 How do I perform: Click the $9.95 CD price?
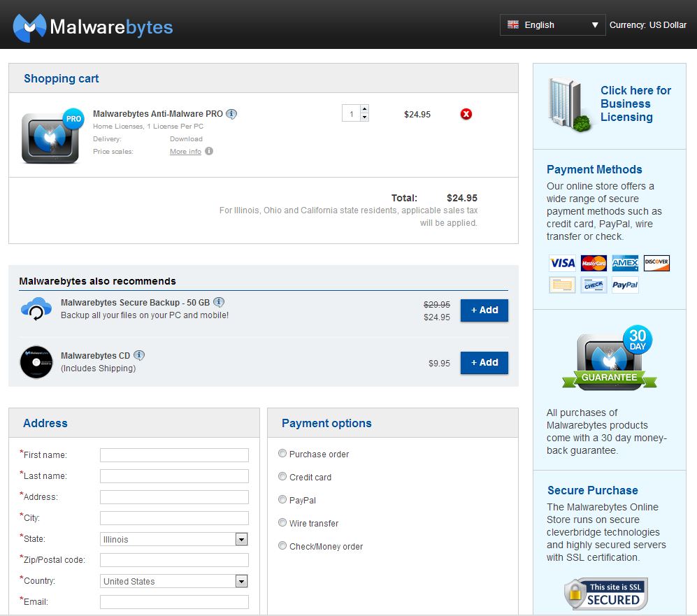[x=439, y=364]
